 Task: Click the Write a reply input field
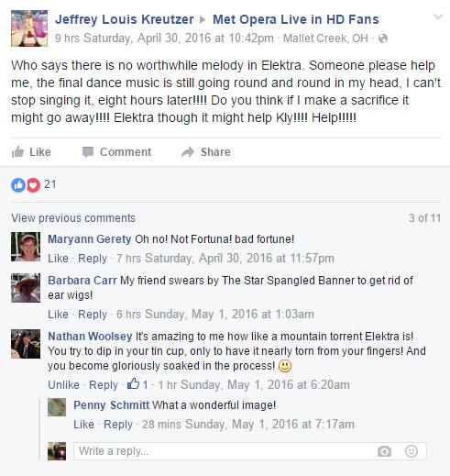250,451
